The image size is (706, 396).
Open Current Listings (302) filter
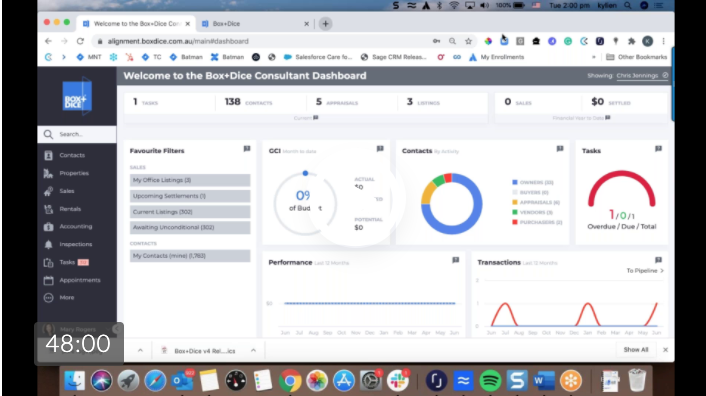click(190, 212)
